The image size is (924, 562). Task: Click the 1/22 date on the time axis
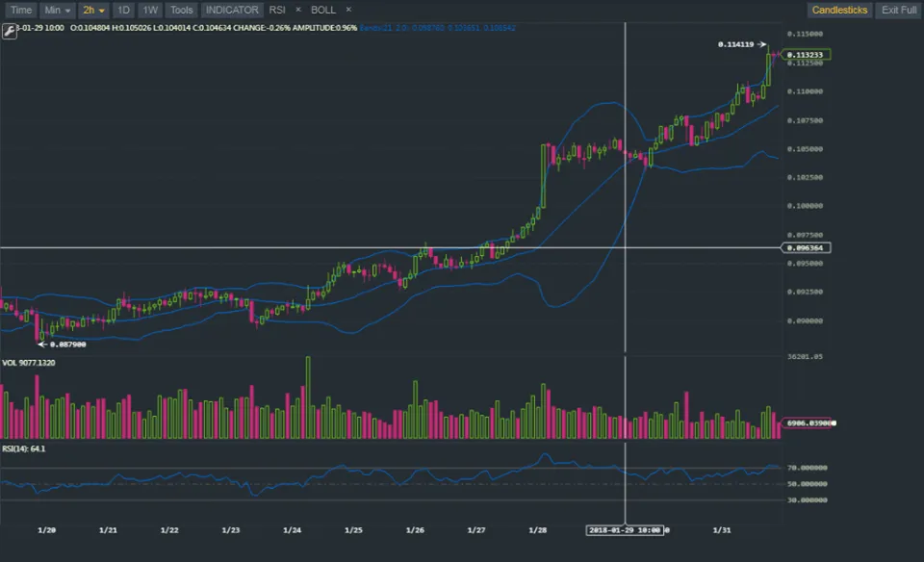point(169,530)
